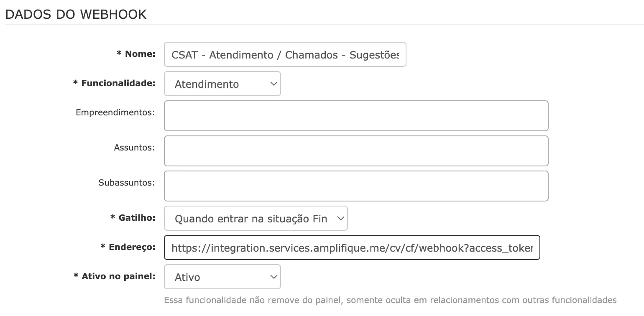Click the help text below Ativo dropdown
Screen dimensions: 644x316
[x=390, y=300]
